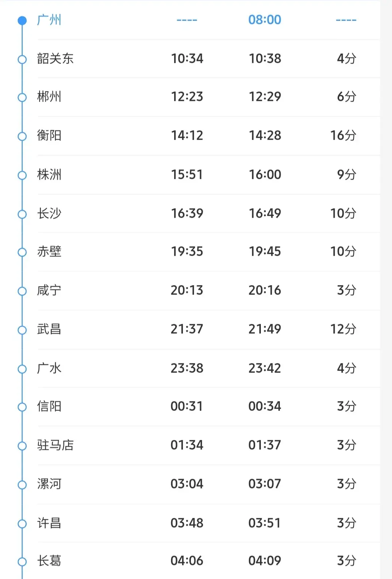
Task: Select station name 赤壁
Action: 49,251
